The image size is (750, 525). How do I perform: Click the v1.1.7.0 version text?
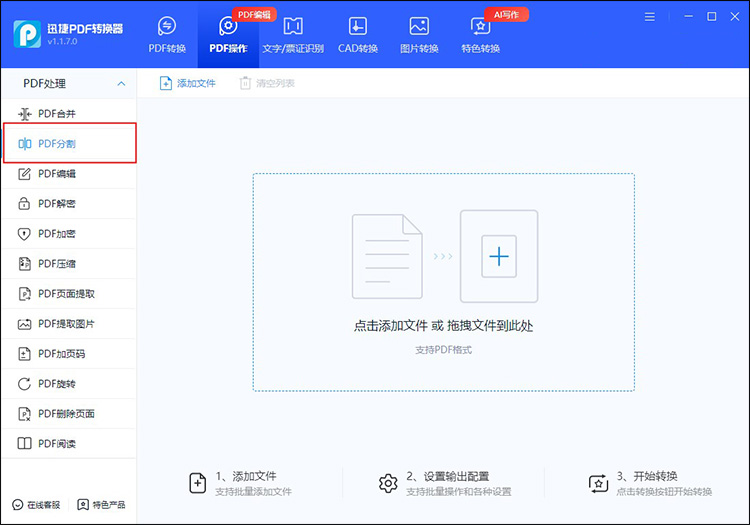tap(63, 42)
